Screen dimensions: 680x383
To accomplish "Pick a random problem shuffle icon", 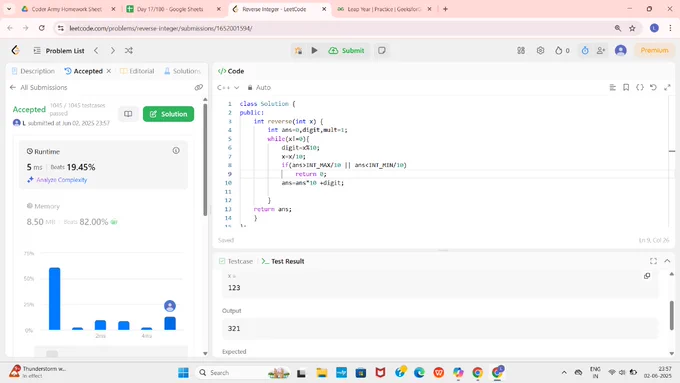I will click(x=129, y=51).
